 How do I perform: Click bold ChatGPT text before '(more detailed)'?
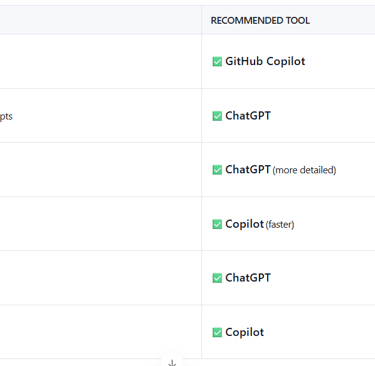pos(248,170)
